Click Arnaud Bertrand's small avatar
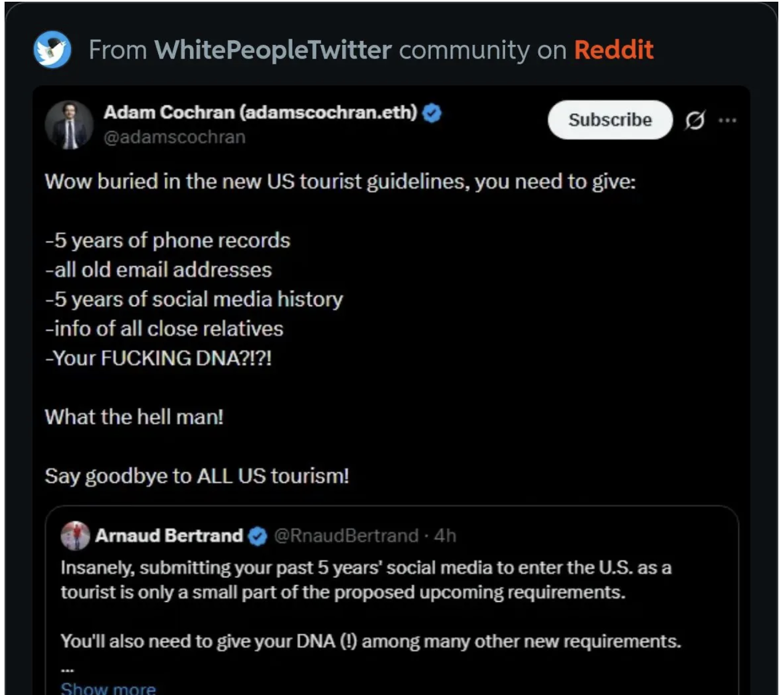The width and height of the screenshot is (784, 695). coord(75,536)
